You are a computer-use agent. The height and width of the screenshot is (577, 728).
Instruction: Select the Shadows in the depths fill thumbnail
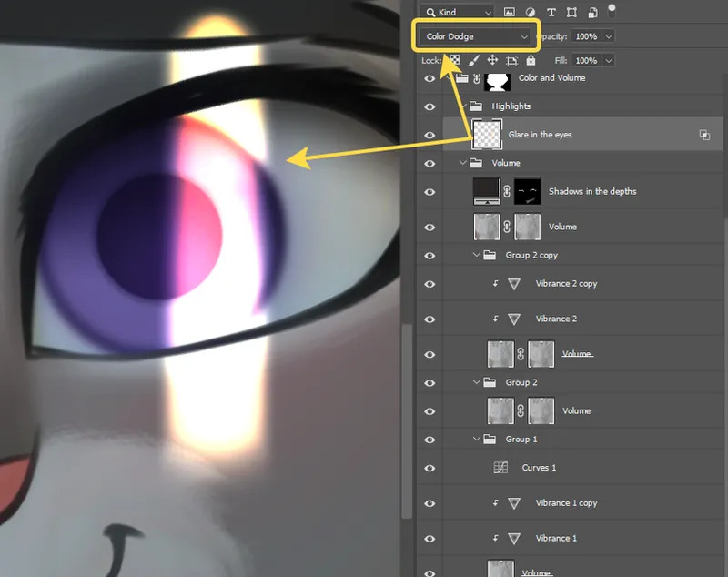[x=487, y=191]
